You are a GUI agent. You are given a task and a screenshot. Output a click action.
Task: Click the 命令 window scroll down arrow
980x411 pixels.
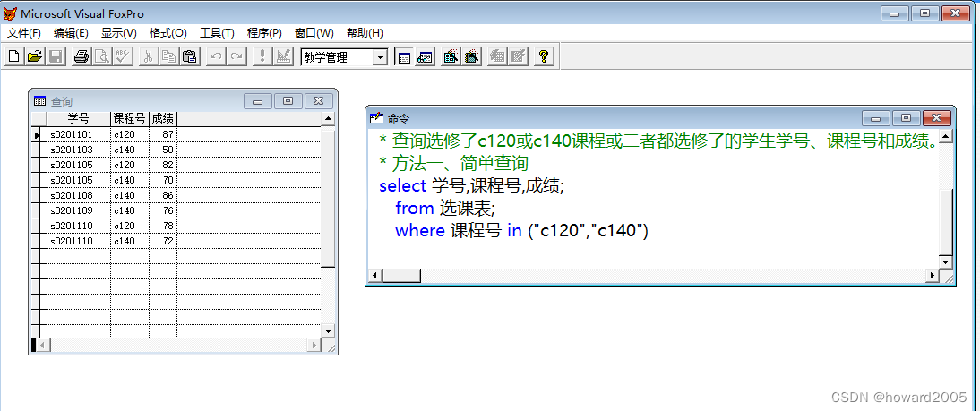point(945,262)
